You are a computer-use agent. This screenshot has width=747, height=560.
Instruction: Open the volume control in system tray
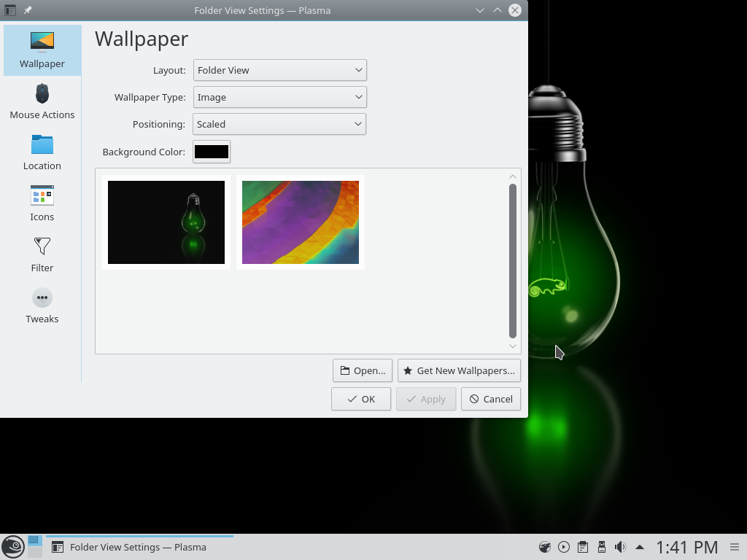click(620, 547)
